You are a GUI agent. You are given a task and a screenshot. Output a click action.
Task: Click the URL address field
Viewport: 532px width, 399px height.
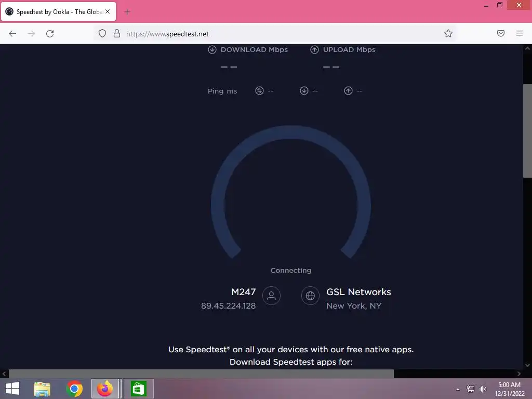pyautogui.click(x=276, y=34)
